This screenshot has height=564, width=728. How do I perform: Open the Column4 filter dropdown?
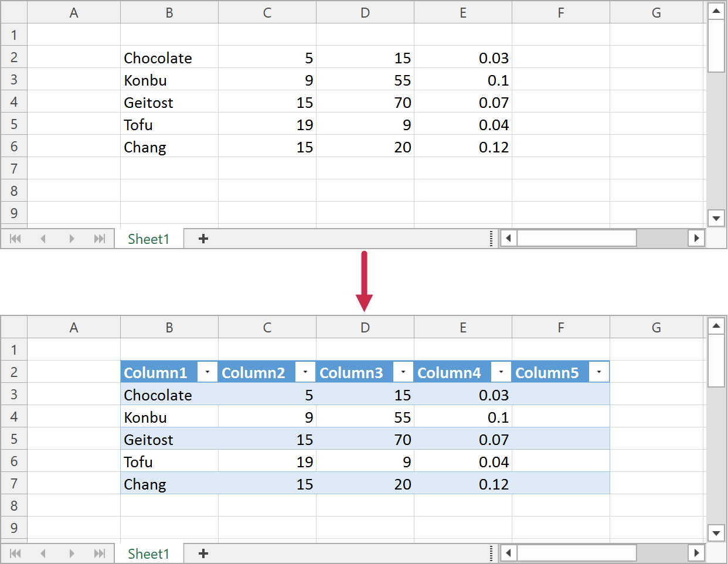pos(501,372)
